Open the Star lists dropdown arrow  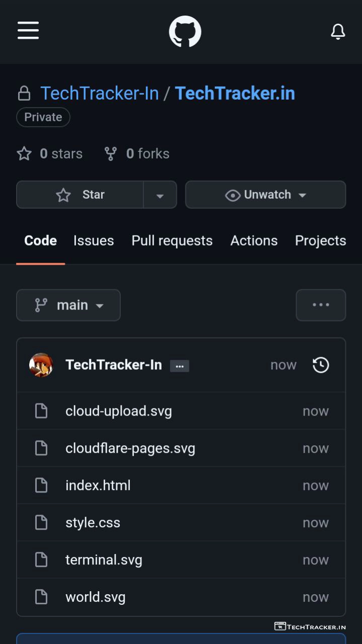tap(160, 195)
